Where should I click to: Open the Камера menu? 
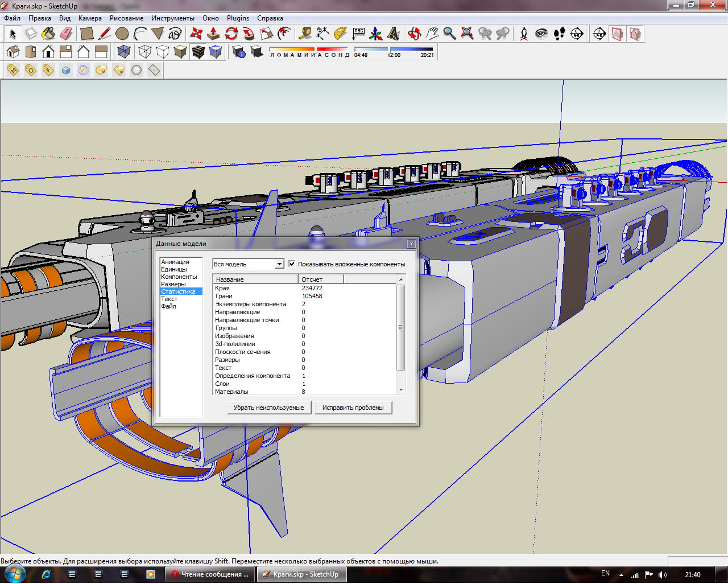[x=90, y=18]
